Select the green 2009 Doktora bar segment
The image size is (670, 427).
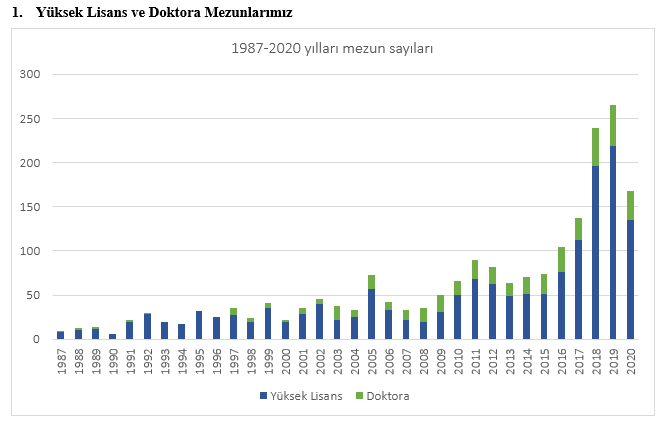[x=441, y=303]
